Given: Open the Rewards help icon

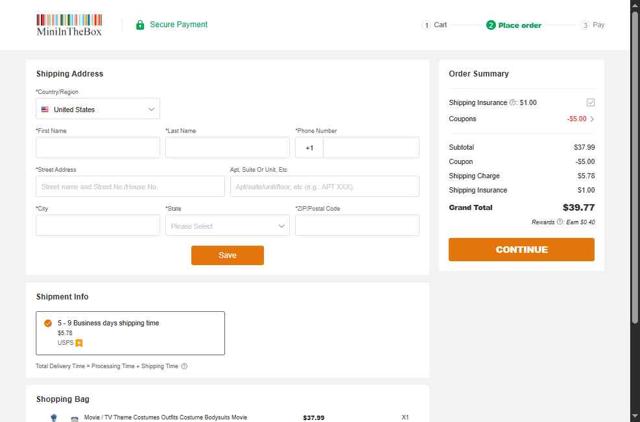Looking at the screenshot, I should [x=560, y=222].
